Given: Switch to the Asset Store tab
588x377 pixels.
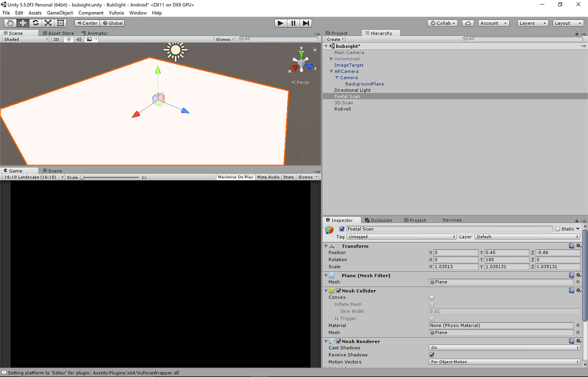Looking at the screenshot, I should [x=59, y=33].
